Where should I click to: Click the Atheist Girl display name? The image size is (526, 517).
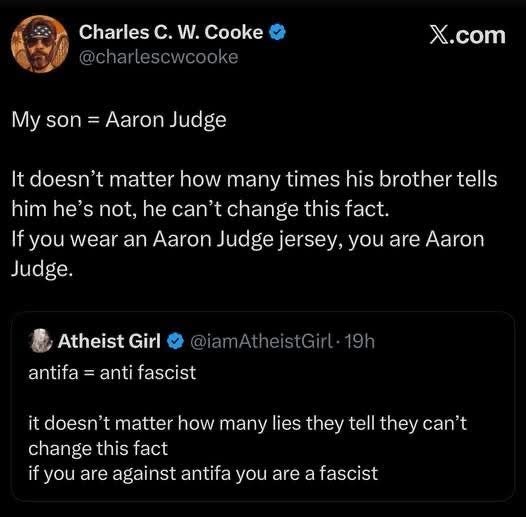coord(109,341)
